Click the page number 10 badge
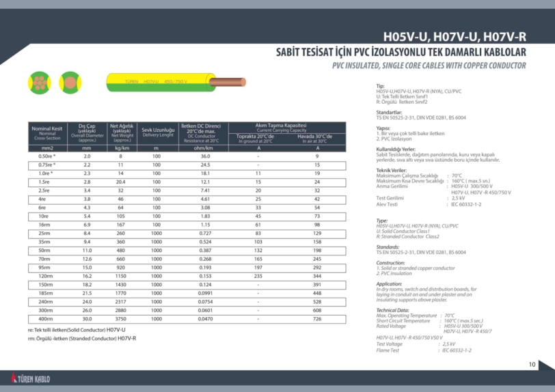 pyautogui.click(x=532, y=364)
